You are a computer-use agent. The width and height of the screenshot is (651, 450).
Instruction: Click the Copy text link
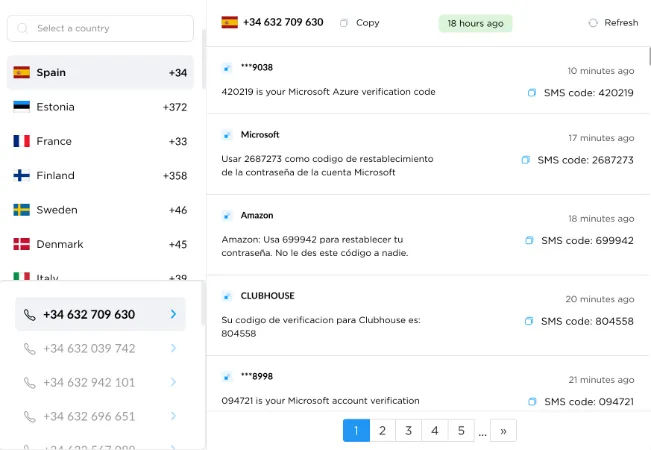click(368, 23)
